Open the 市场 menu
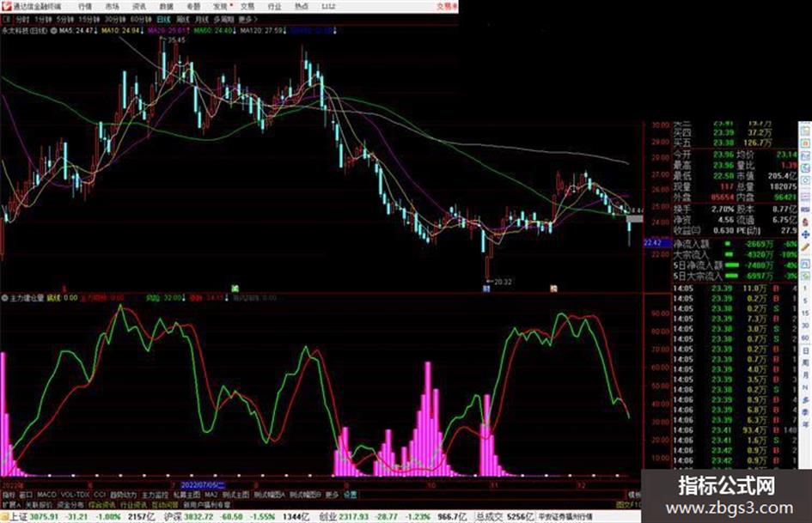This screenshot has height=523, width=812. click(x=112, y=7)
